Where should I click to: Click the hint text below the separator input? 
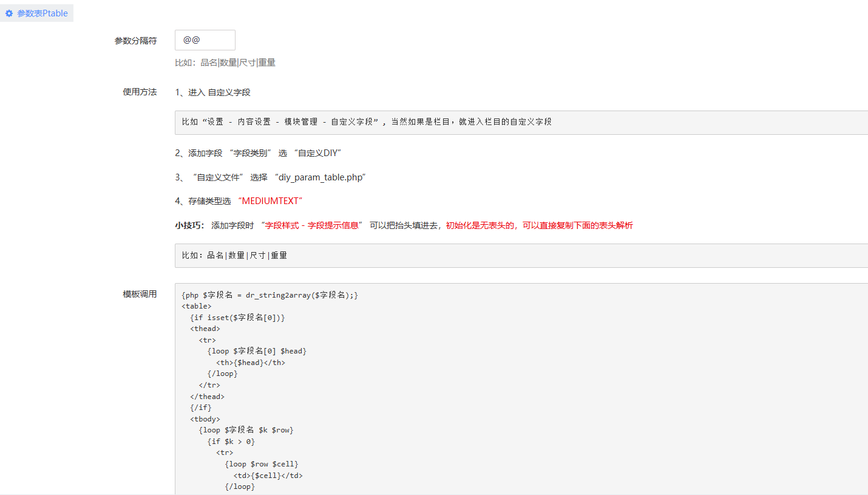(x=225, y=63)
